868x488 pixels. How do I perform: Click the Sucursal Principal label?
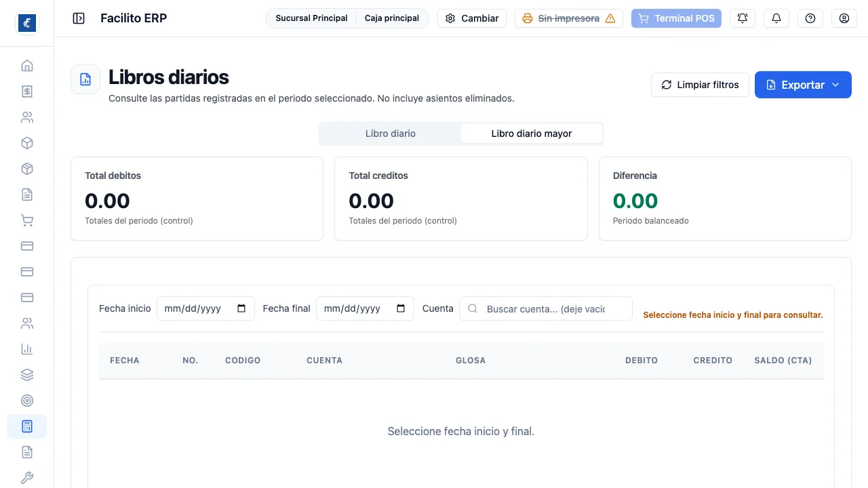coord(311,18)
